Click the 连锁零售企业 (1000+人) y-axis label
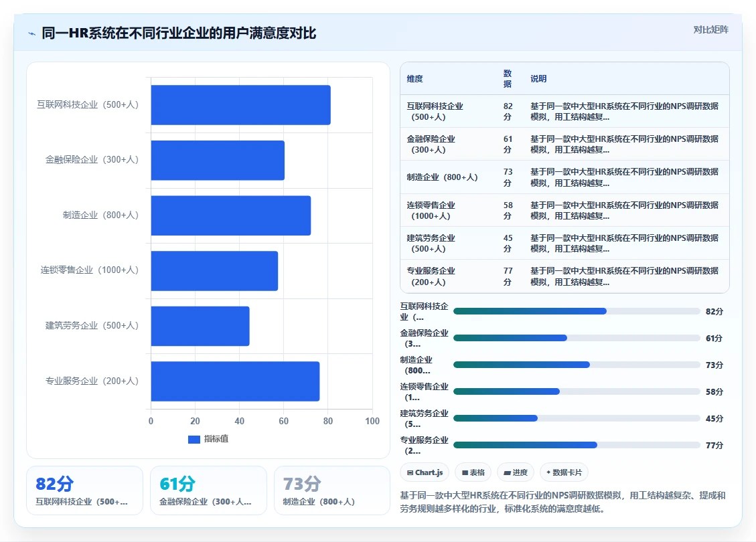The image size is (756, 542). point(89,270)
